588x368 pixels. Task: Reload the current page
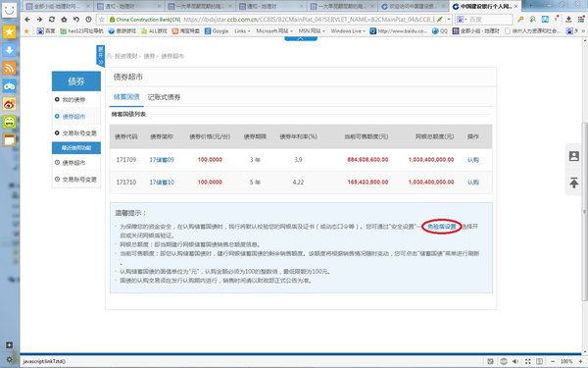52,20
